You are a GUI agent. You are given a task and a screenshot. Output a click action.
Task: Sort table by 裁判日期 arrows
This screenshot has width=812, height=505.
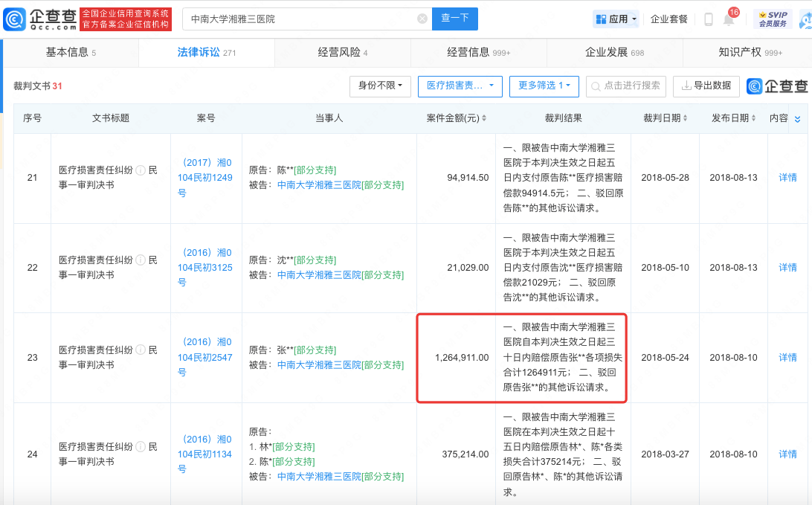(x=685, y=118)
